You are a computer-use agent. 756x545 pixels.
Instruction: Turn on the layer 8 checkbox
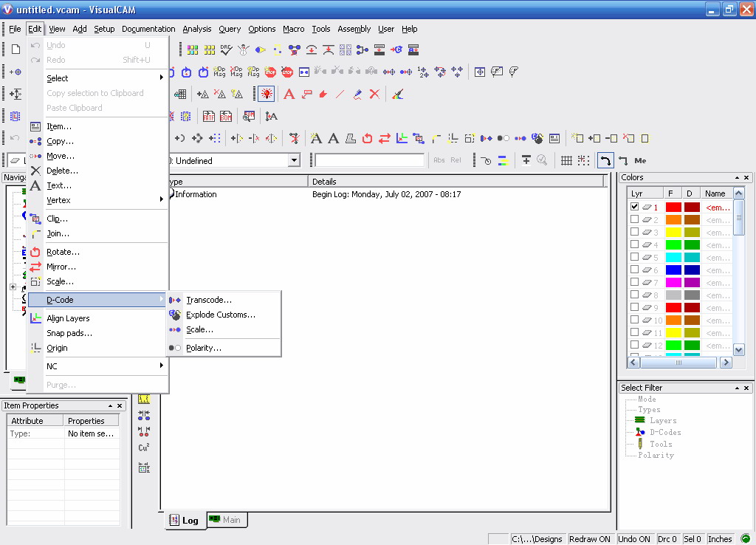point(634,294)
